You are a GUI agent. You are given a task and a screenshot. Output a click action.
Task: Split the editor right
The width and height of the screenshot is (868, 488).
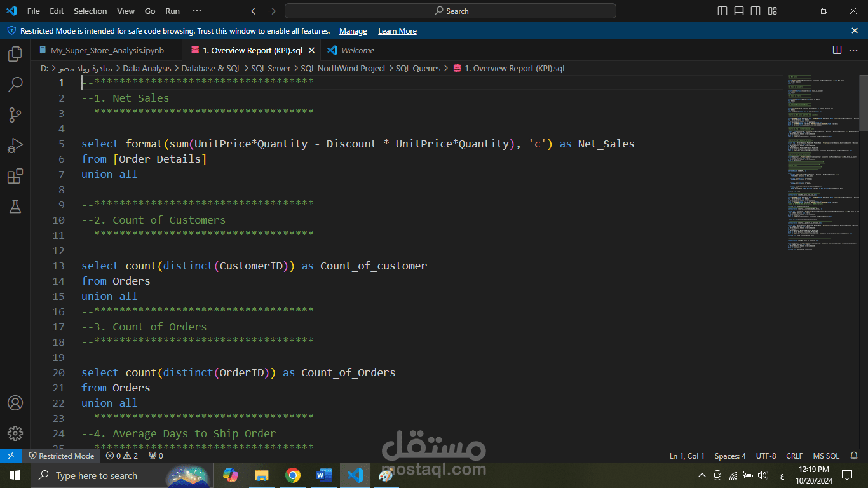tap(837, 50)
